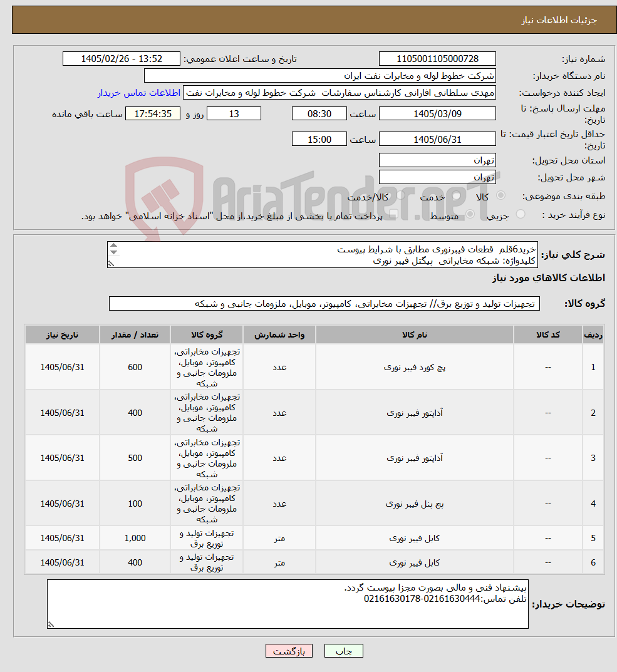617x672 pixels.
Task: Click the تاریخ نیاز column header
Action: [62, 334]
